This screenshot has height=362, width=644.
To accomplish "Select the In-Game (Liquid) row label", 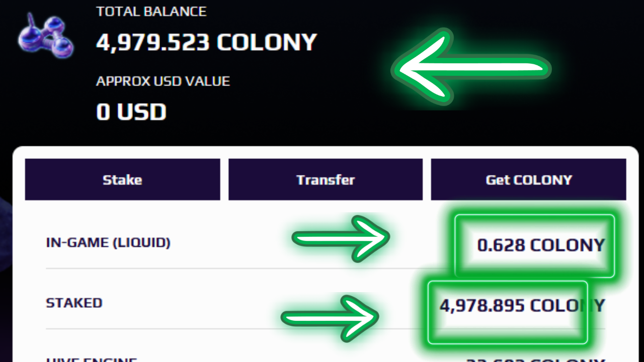I will tap(108, 243).
